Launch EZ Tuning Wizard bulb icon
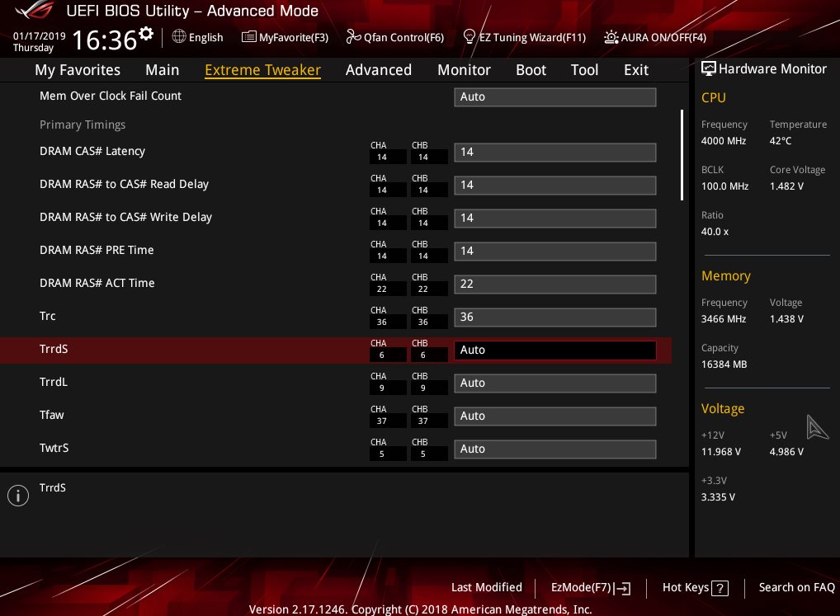This screenshot has height=616, width=840. coord(469,37)
